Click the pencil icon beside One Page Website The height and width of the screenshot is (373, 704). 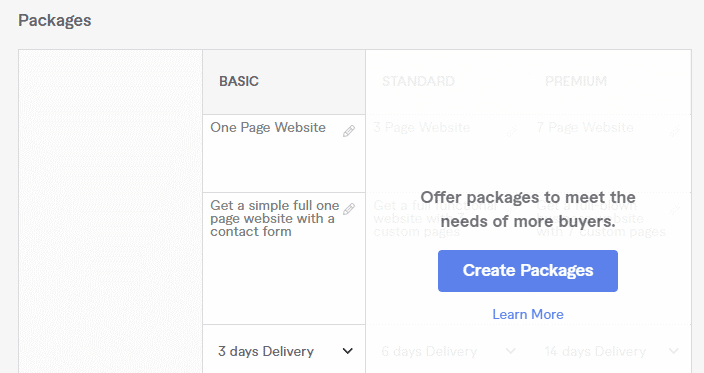tap(349, 131)
